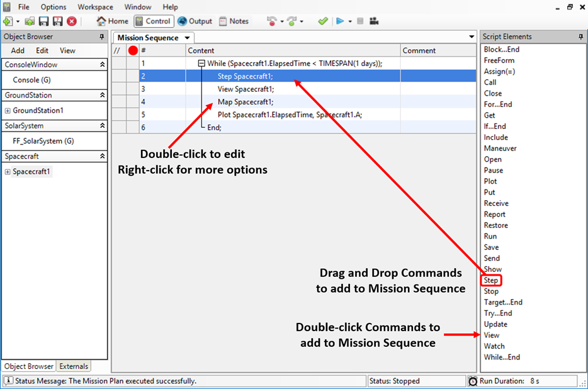
Task: Click the Status Message info icon
Action: (8, 381)
